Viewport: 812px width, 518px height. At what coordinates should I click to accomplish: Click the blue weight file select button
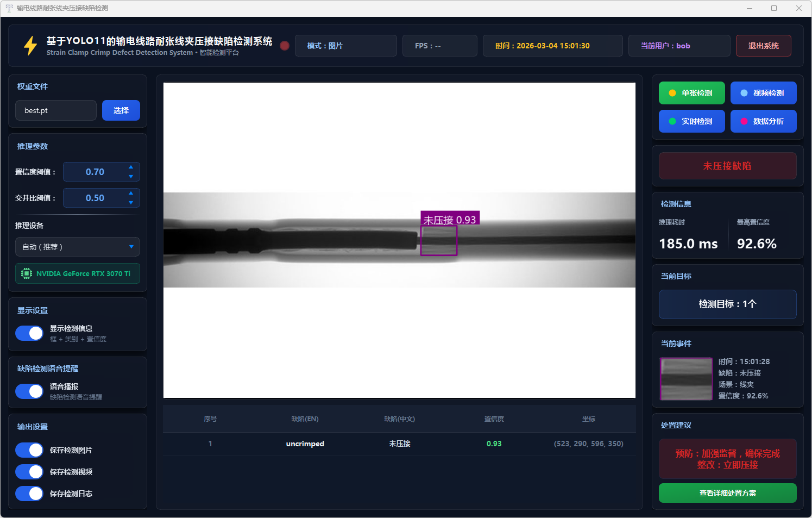(121, 110)
